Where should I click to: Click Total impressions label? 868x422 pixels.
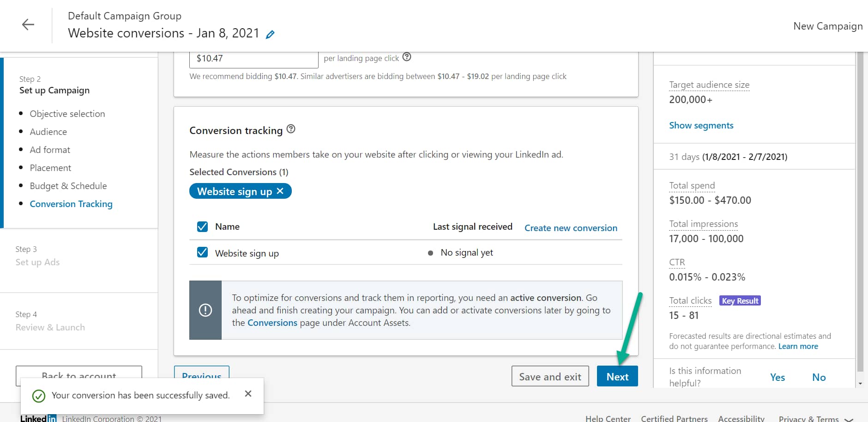click(x=704, y=224)
